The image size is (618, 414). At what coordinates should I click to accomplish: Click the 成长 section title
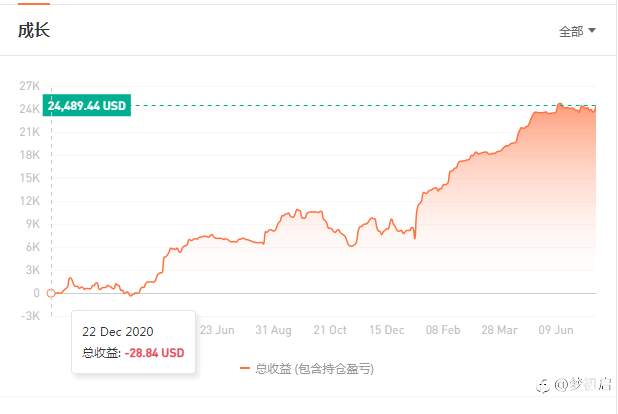pyautogui.click(x=34, y=30)
